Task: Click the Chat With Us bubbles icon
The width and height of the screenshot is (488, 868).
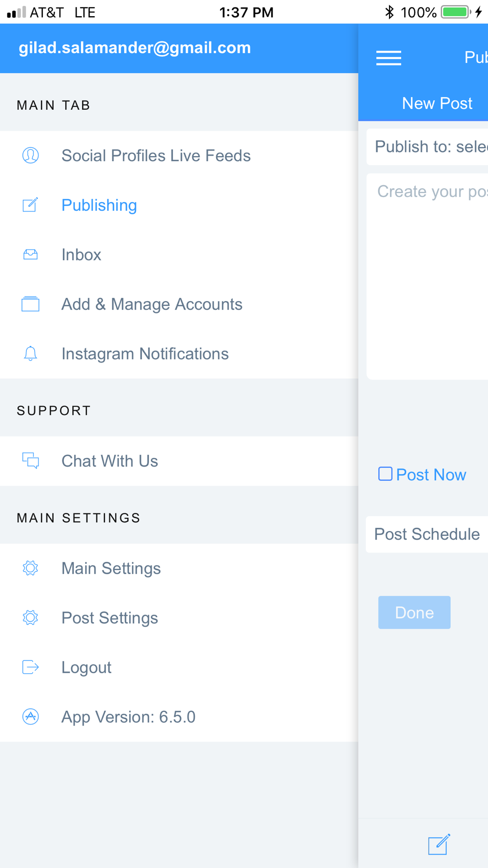Action: point(30,461)
